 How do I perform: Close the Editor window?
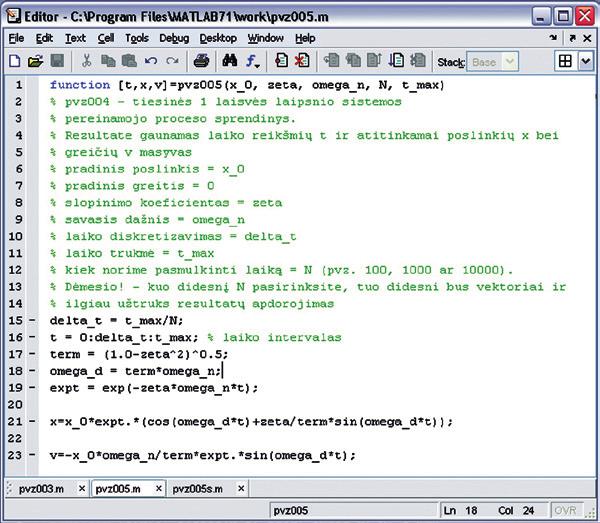[585, 17]
